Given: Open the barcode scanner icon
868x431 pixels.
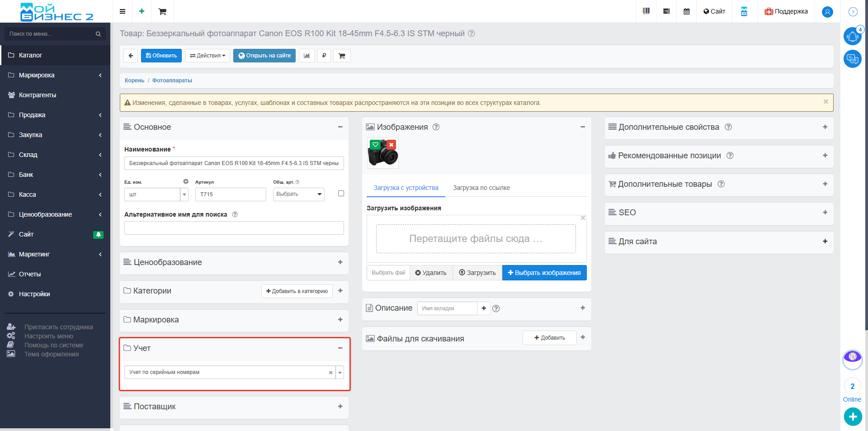Looking at the screenshot, I should point(646,11).
